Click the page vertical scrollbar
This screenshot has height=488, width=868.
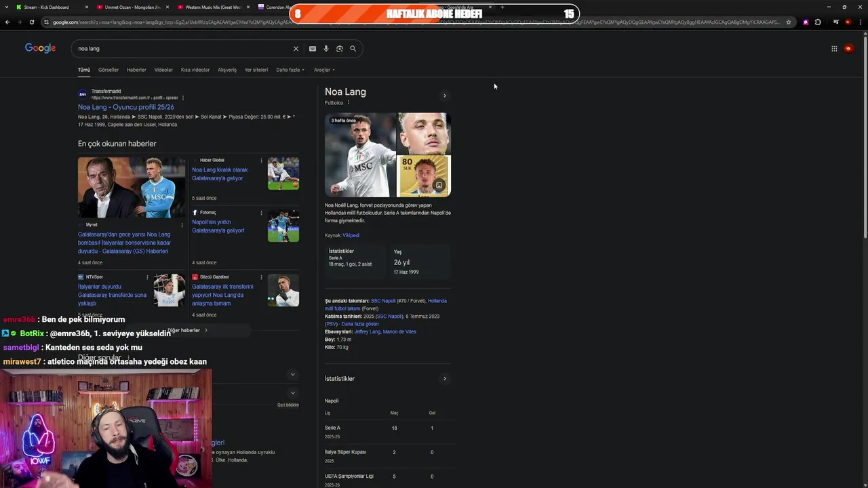point(865,136)
